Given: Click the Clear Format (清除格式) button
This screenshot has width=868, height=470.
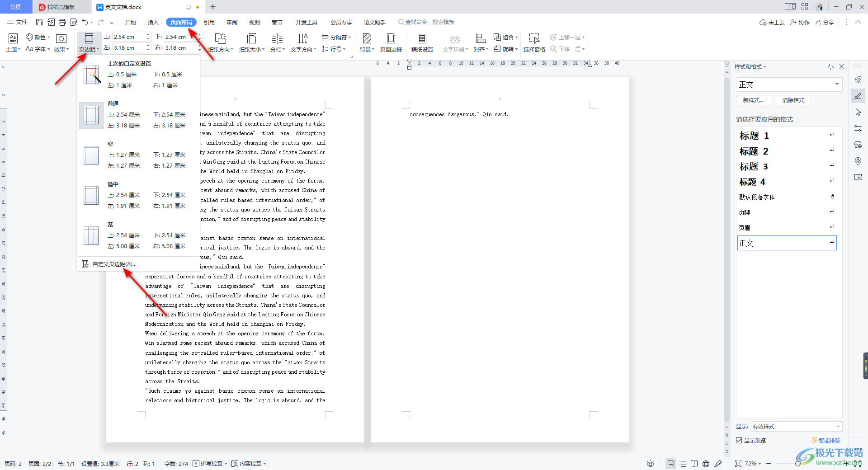Looking at the screenshot, I should (x=793, y=100).
